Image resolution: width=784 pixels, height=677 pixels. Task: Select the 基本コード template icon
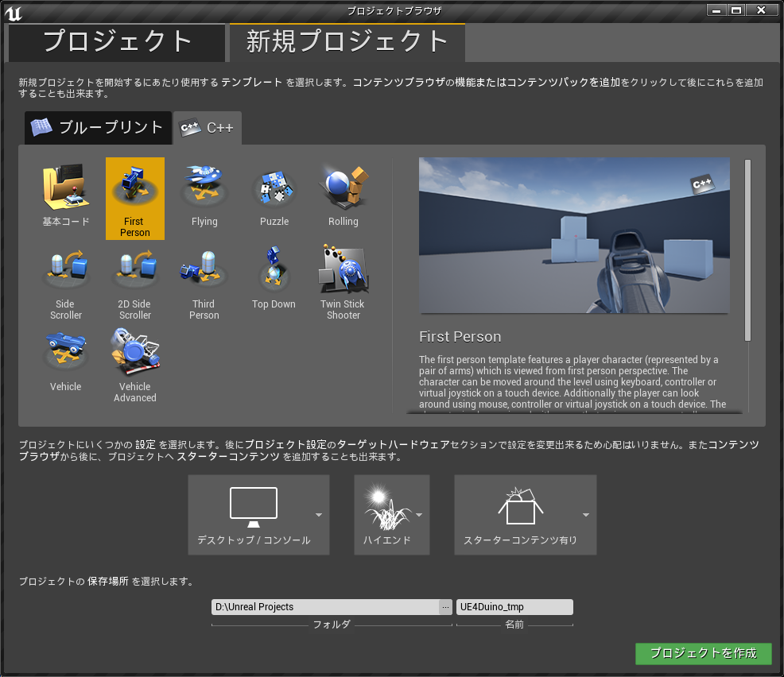click(x=65, y=188)
